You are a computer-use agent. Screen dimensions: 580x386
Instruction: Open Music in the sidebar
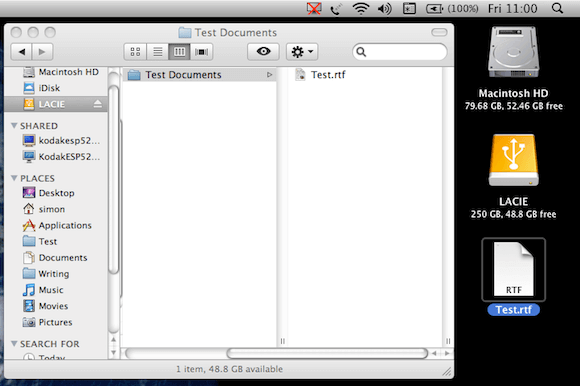coord(43,290)
